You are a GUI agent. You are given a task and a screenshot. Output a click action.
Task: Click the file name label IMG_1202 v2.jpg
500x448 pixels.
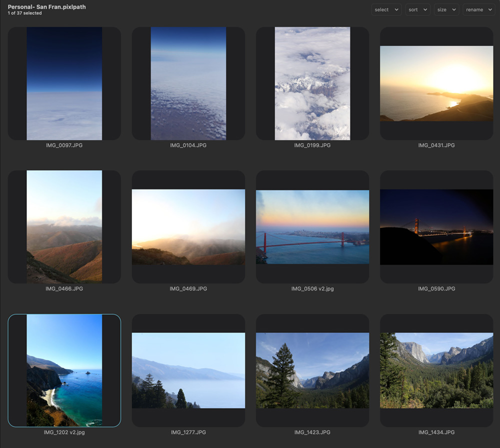tap(64, 432)
